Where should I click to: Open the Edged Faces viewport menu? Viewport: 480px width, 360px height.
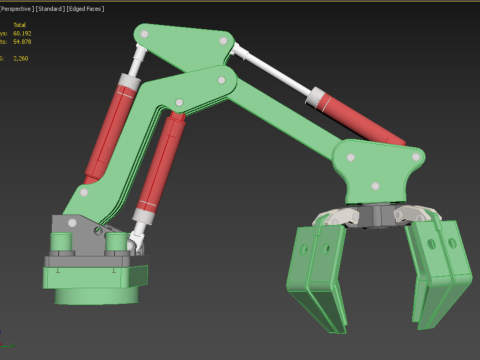(85, 9)
